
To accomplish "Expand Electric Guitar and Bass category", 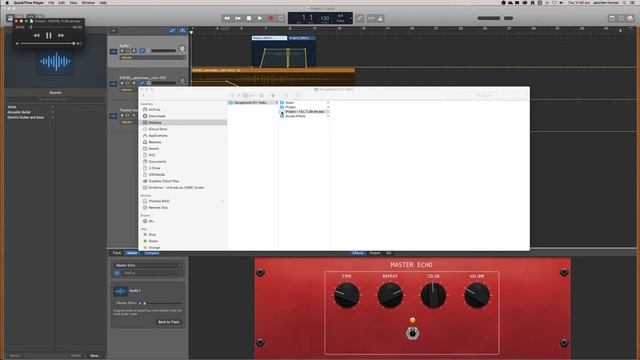I will point(30,118).
